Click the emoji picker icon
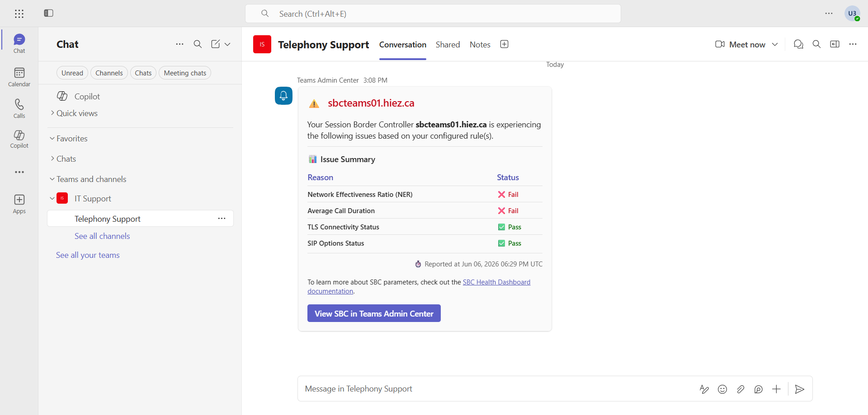This screenshot has height=415, width=868. 722,389
